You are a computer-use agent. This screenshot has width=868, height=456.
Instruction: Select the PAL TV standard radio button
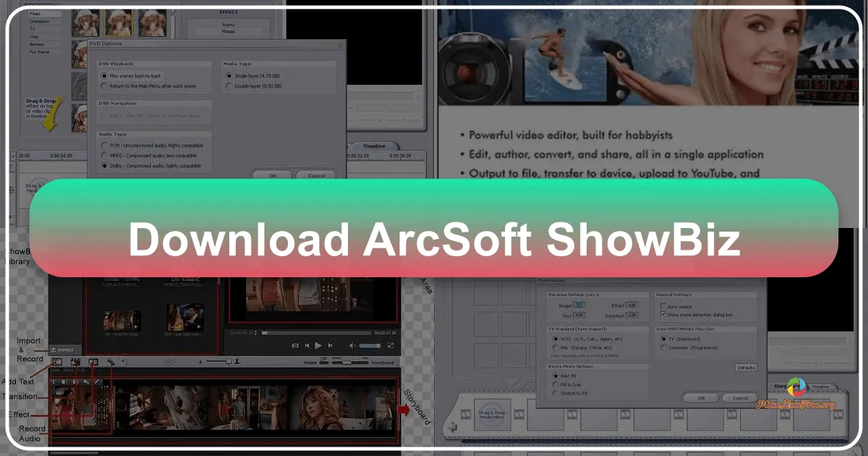tap(554, 348)
